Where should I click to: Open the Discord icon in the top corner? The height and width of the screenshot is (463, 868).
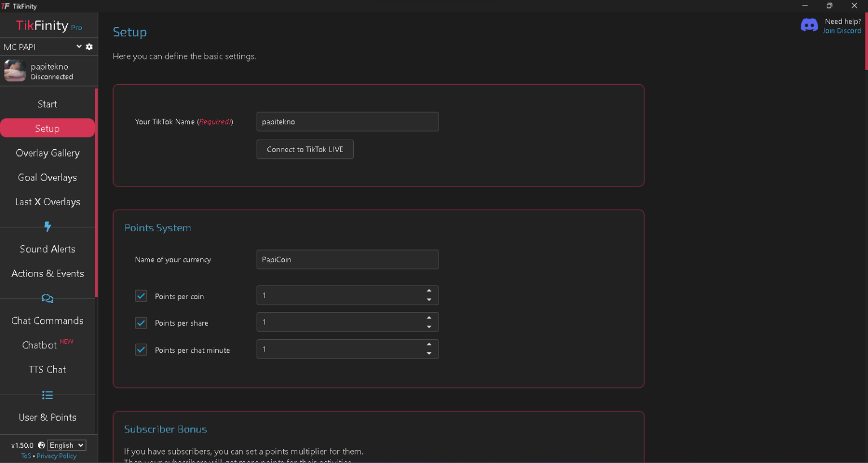click(809, 25)
